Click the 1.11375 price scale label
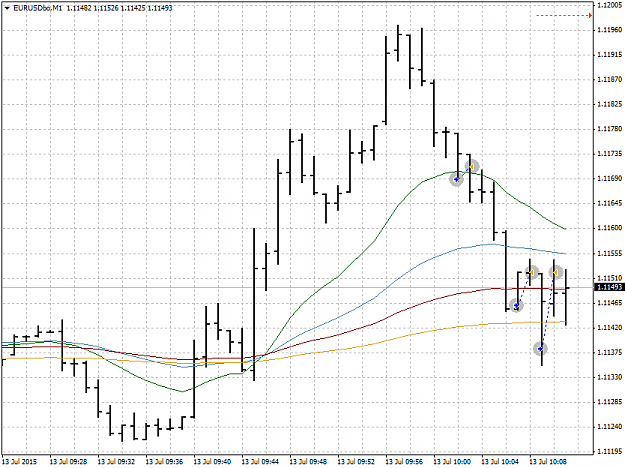625x468 pixels. tap(610, 352)
